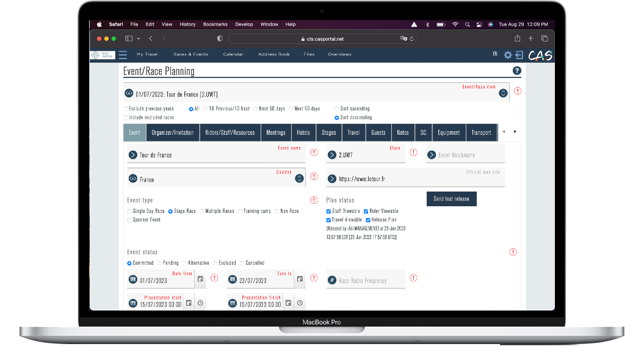
Task: Open the Hotels tab
Action: [x=303, y=132]
